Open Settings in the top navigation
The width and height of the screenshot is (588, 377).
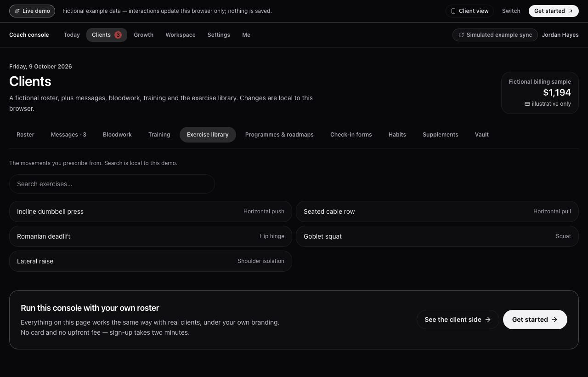(x=219, y=35)
